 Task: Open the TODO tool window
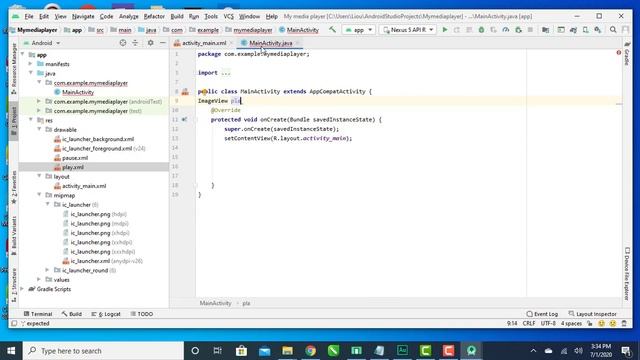tap(142, 314)
